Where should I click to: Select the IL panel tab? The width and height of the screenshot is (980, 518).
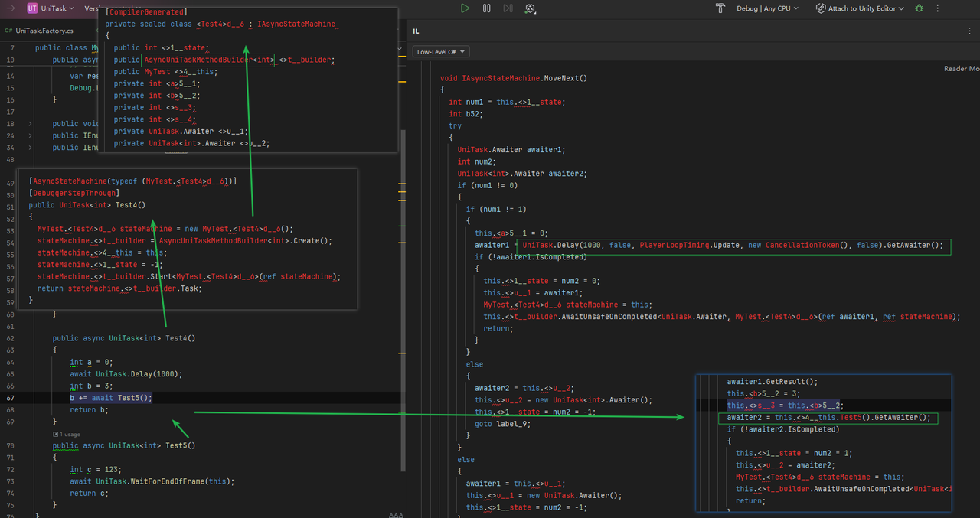[416, 31]
